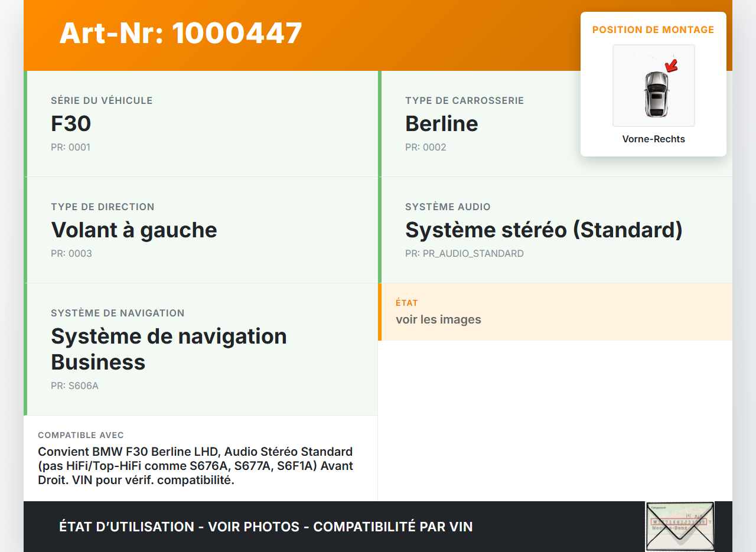Click the PR: S606A code slider area
The width and height of the screenshot is (756, 552).
74,386
